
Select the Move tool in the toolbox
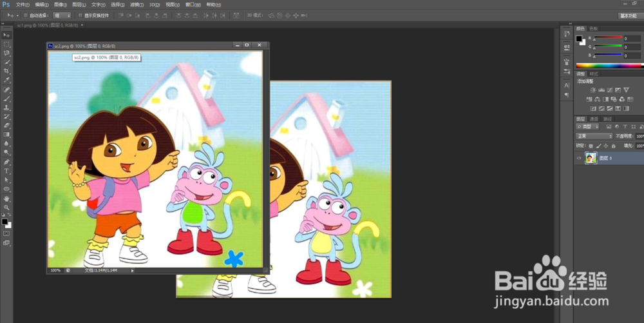tap(6, 35)
